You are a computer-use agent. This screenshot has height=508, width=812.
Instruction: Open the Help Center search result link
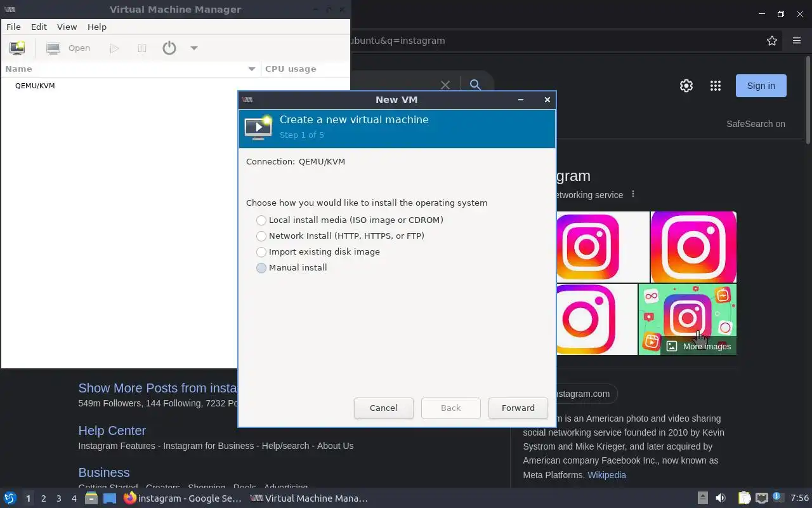(112, 431)
